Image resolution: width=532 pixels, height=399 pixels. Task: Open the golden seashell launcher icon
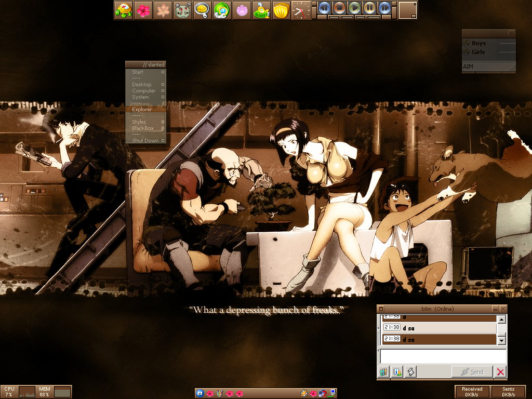[x=281, y=10]
